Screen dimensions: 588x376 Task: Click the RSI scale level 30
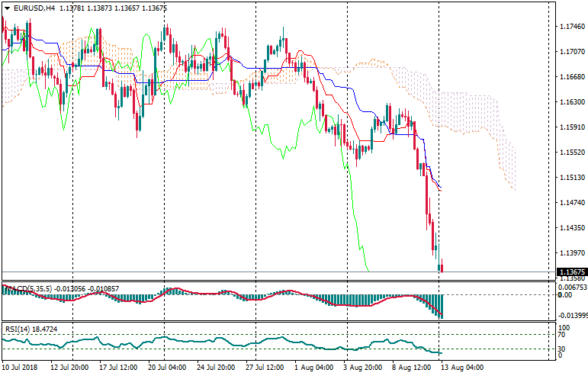pos(561,349)
